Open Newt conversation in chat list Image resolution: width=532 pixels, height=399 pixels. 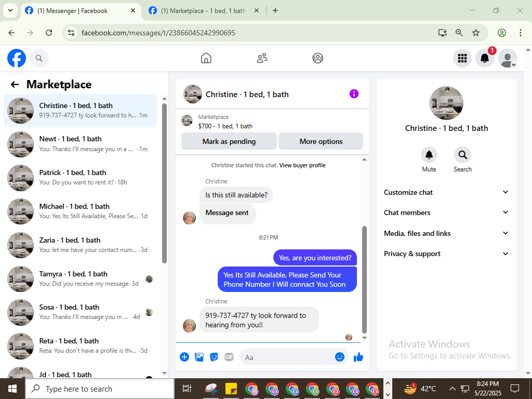click(81, 144)
